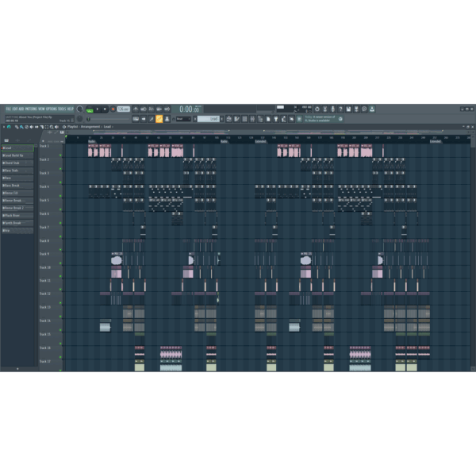Open the ADD menu
Viewport: 476px width, 476px height.
[21, 109]
